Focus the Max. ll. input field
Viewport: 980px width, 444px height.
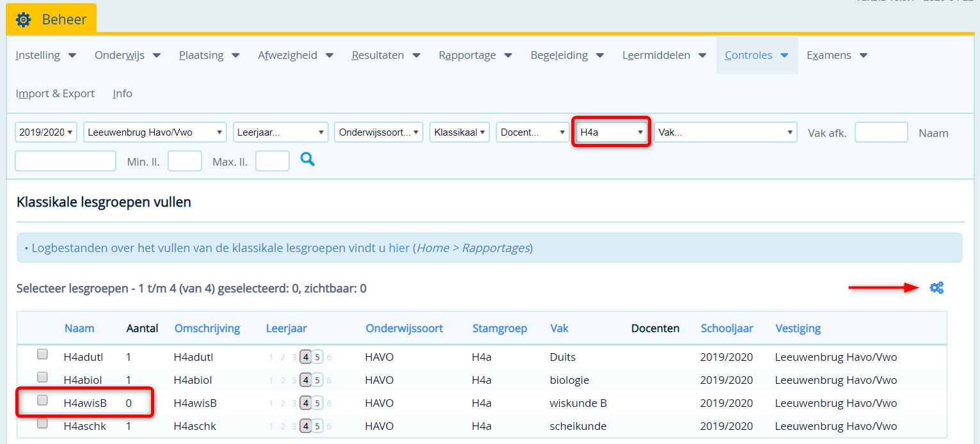273,161
